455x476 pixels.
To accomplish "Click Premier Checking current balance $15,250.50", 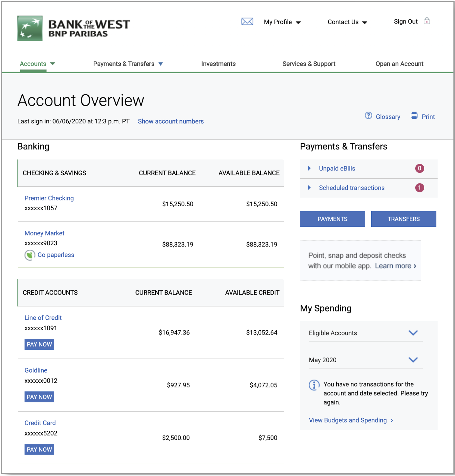I will click(178, 204).
